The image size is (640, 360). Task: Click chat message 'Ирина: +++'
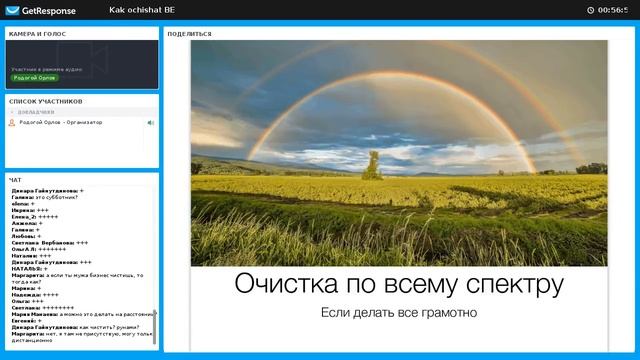click(x=30, y=210)
